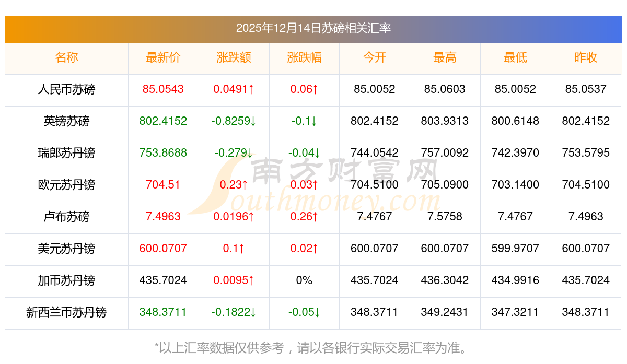This screenshot has height=364, width=627.
Task: Click the change percent 0.03↑
Action: point(304,185)
